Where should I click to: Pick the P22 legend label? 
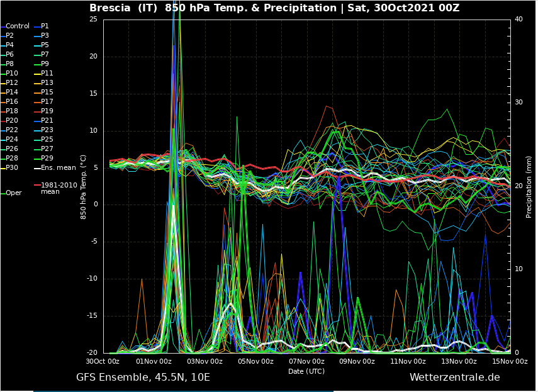(x=12, y=130)
